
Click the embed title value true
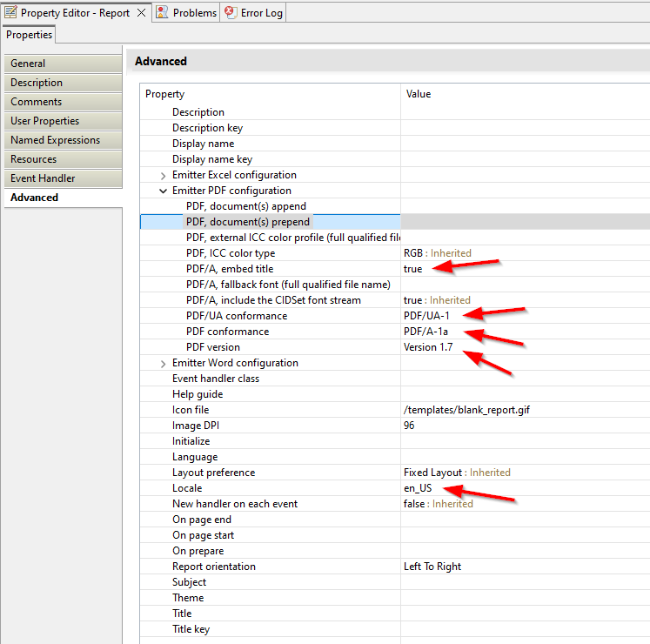coord(412,269)
